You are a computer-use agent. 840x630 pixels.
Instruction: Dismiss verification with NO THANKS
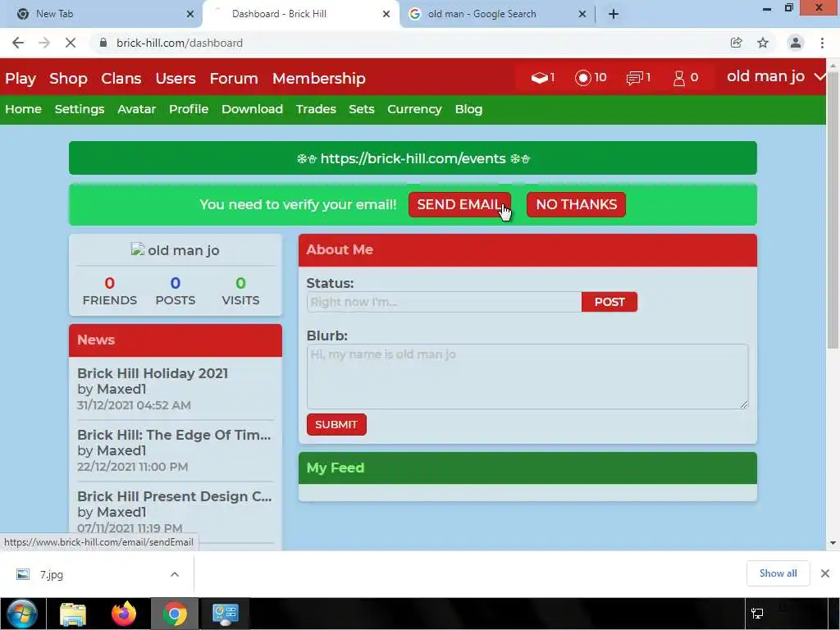coord(576,204)
